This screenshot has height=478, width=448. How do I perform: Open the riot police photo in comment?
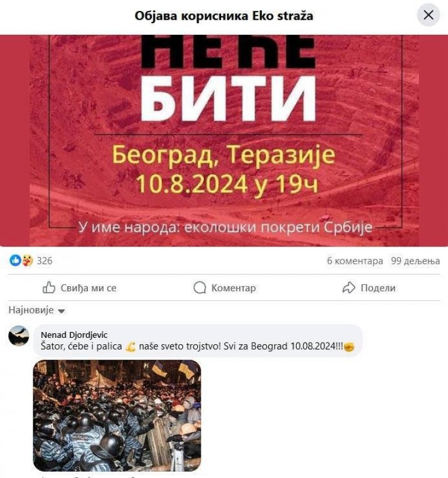pos(117,416)
